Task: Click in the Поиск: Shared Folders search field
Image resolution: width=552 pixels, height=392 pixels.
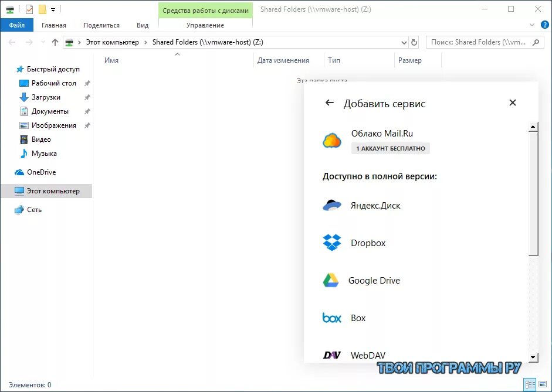Action: coord(479,42)
